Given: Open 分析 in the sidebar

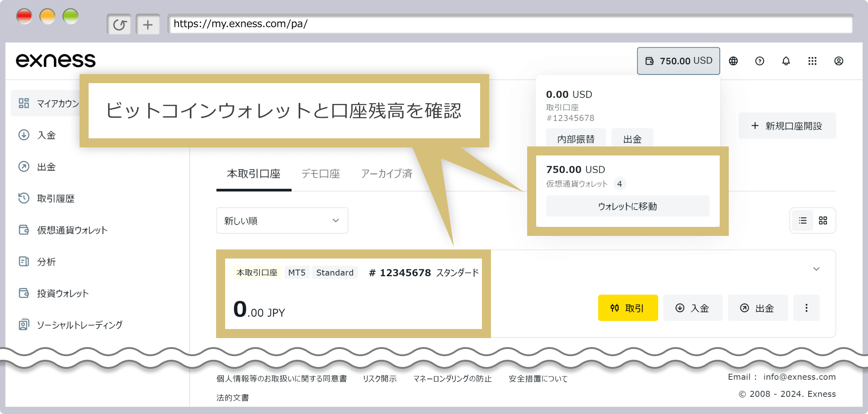Looking at the screenshot, I should pos(46,262).
